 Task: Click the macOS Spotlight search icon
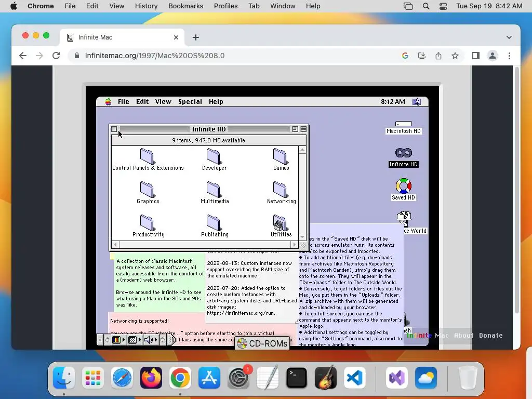click(426, 6)
